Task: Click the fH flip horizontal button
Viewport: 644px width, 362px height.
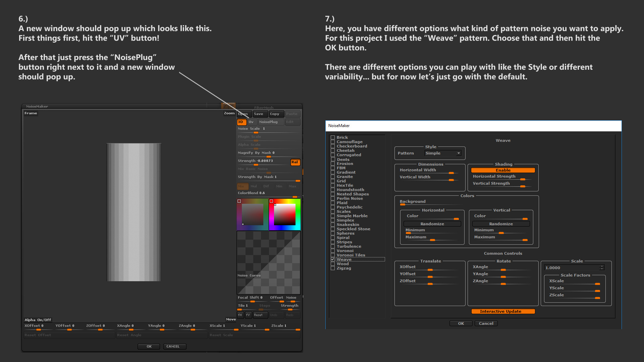Action: click(x=240, y=315)
